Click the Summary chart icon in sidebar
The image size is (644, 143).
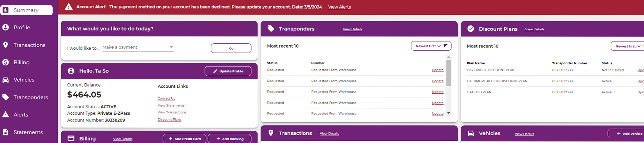click(x=6, y=10)
